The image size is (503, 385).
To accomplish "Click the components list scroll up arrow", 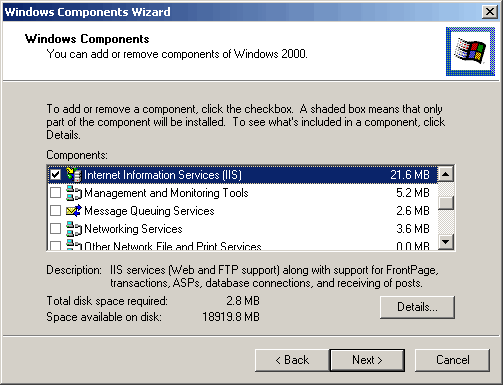I will pos(446,174).
